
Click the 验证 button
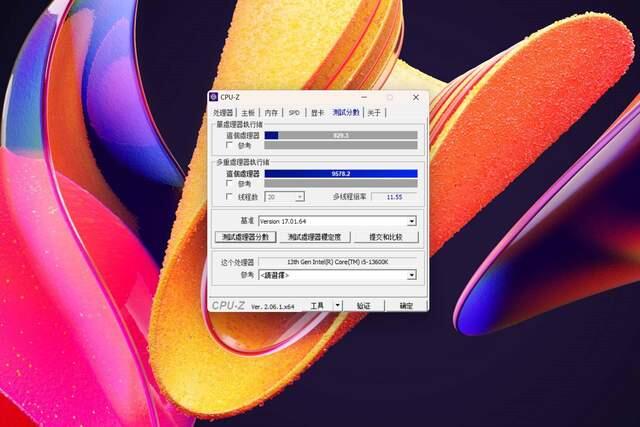[x=363, y=305]
